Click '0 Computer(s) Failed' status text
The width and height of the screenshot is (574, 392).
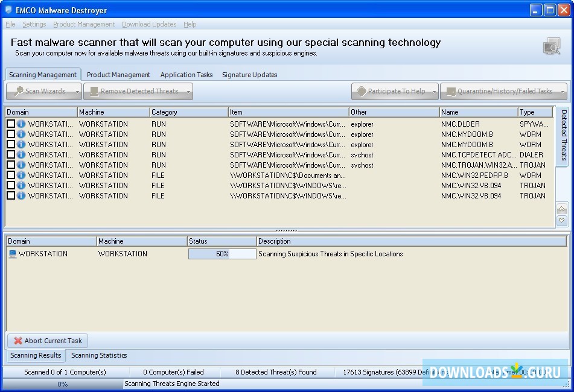pos(173,372)
